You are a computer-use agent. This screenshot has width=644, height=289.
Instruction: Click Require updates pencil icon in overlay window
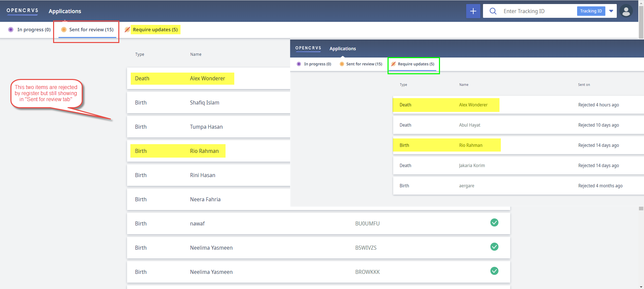click(x=393, y=64)
